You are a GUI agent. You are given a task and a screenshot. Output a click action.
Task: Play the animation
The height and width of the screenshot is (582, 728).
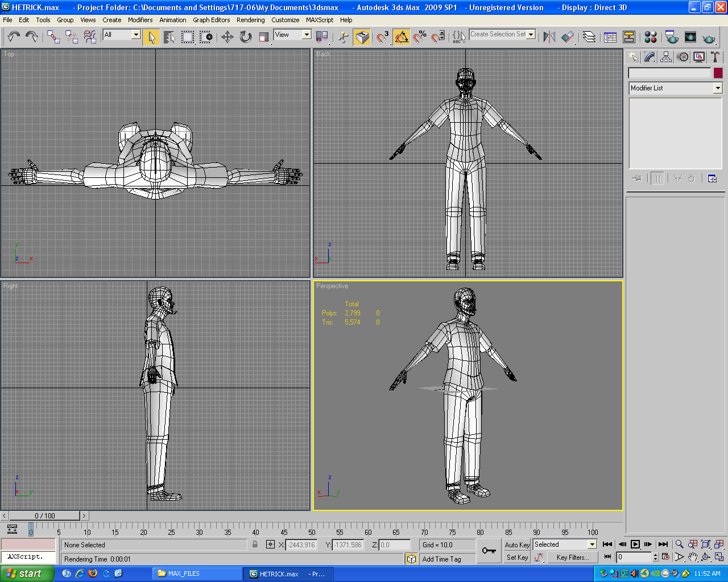[635, 544]
